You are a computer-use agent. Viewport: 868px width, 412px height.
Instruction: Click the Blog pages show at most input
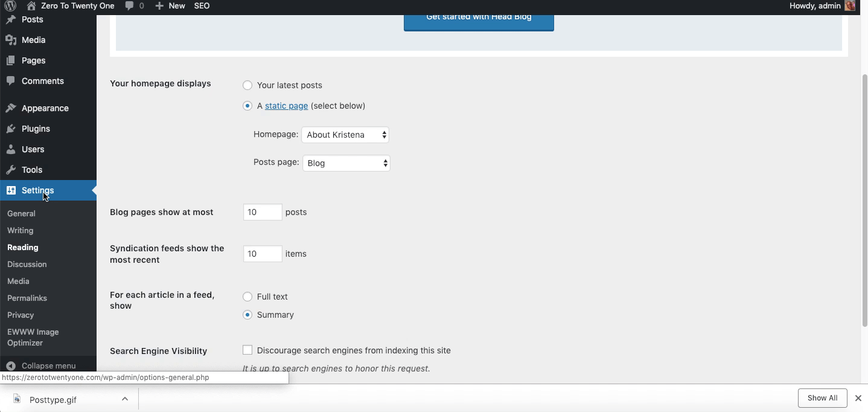pyautogui.click(x=263, y=212)
